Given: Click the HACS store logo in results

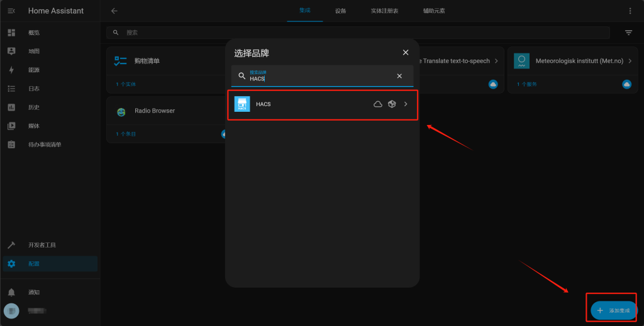Looking at the screenshot, I should click(242, 104).
